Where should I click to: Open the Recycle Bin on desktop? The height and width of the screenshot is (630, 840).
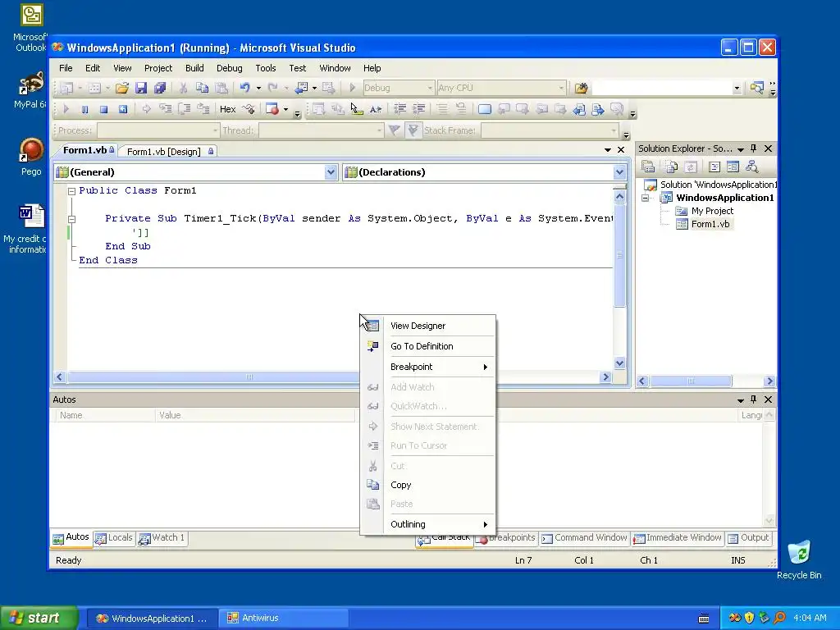(x=799, y=559)
